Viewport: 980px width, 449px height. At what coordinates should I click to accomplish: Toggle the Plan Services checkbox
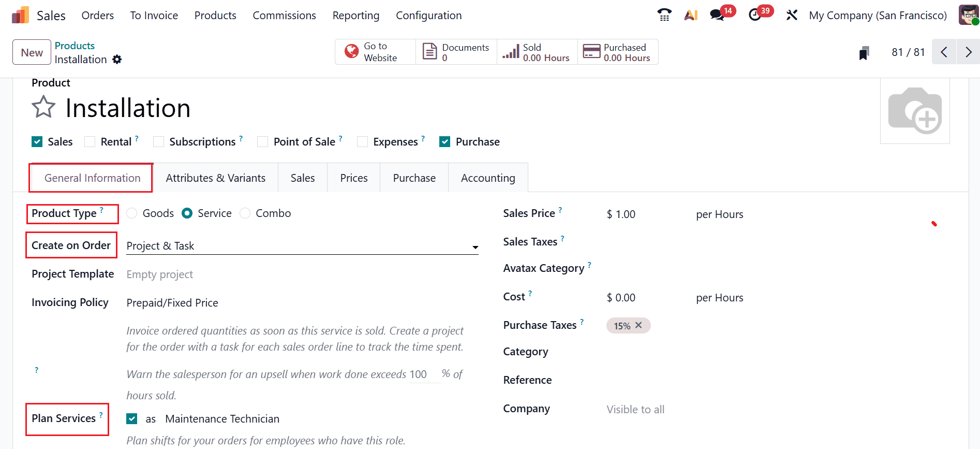tap(132, 419)
